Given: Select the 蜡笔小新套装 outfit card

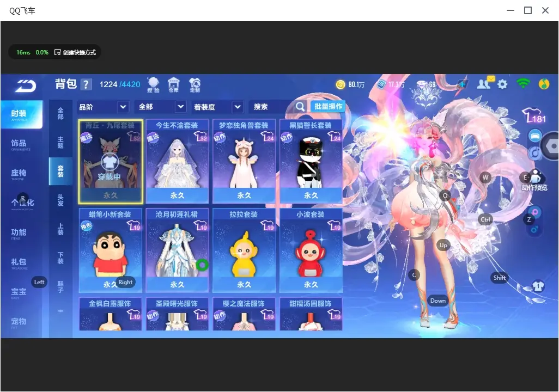Looking at the screenshot, I should [111, 250].
